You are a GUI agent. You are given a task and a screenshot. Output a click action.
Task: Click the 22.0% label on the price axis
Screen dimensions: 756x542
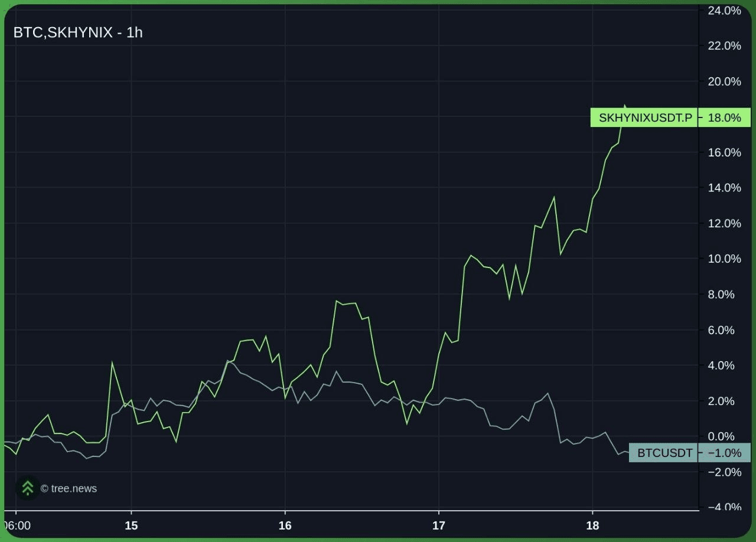tap(724, 46)
